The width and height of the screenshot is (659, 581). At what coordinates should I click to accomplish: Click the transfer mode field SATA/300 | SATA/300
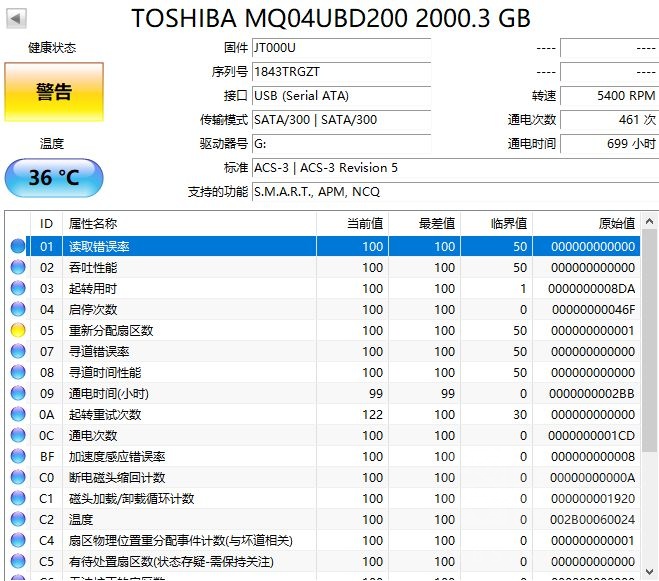(341, 120)
